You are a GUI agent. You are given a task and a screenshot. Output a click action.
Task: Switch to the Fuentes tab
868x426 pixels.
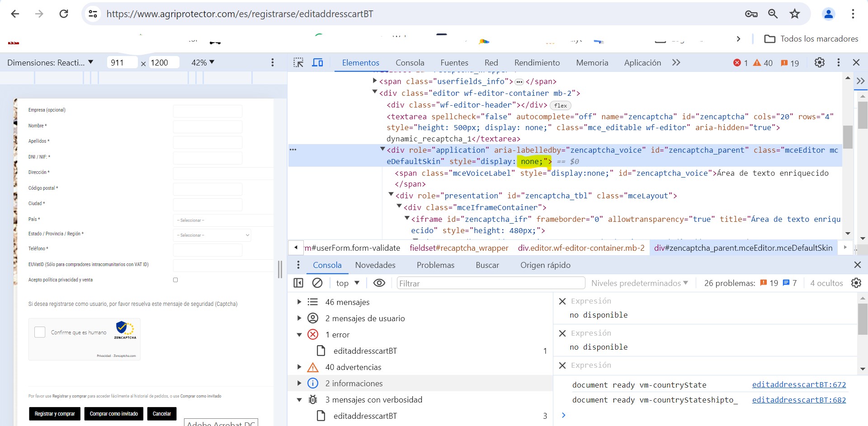point(454,63)
